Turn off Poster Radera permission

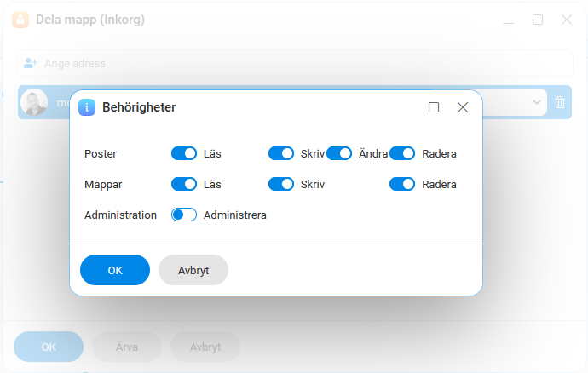[402, 153]
